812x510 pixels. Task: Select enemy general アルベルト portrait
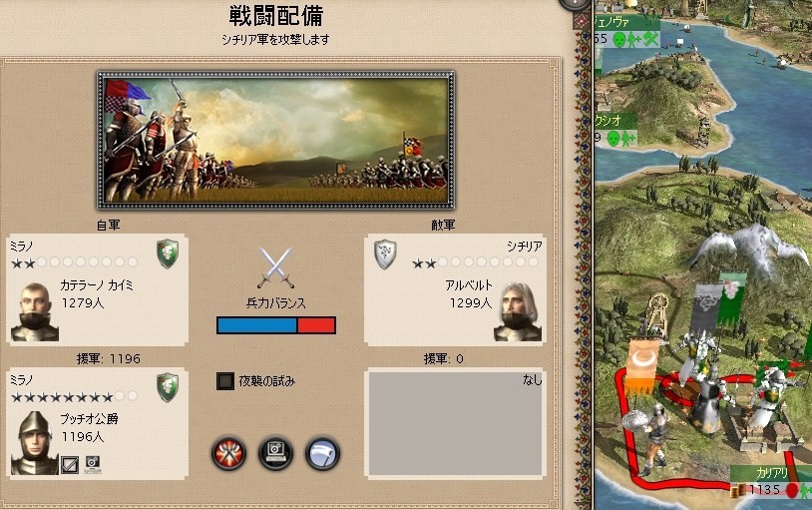point(518,311)
